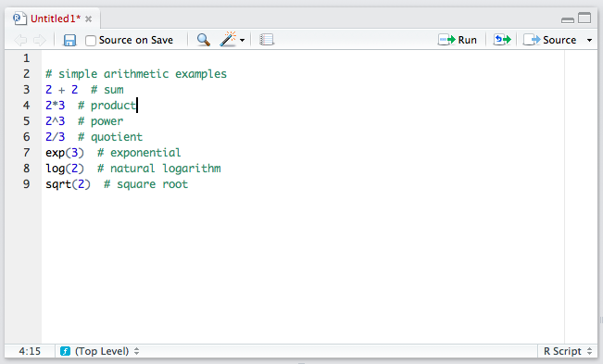Run the current line with Run button
This screenshot has height=364, width=603.
[458, 40]
